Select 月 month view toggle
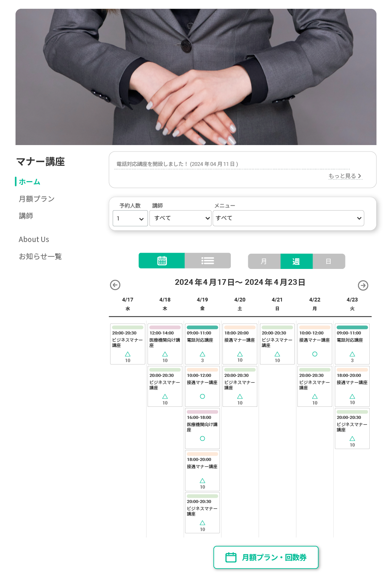Image resolution: width=392 pixels, height=578 pixels. pos(264,261)
